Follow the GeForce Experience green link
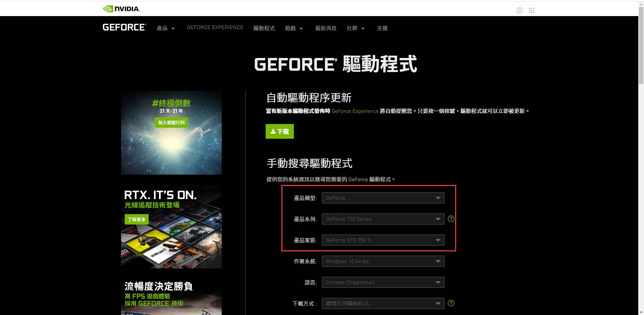The width and height of the screenshot is (644, 315). [355, 111]
